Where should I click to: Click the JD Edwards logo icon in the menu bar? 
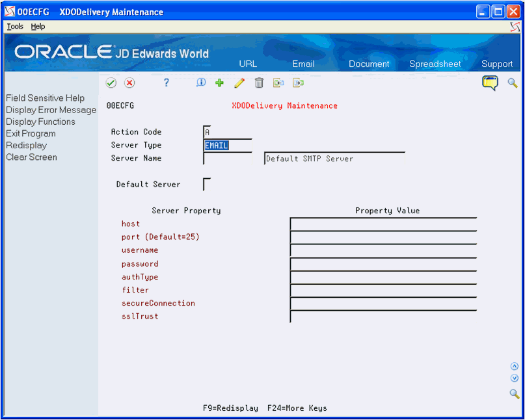click(515, 27)
